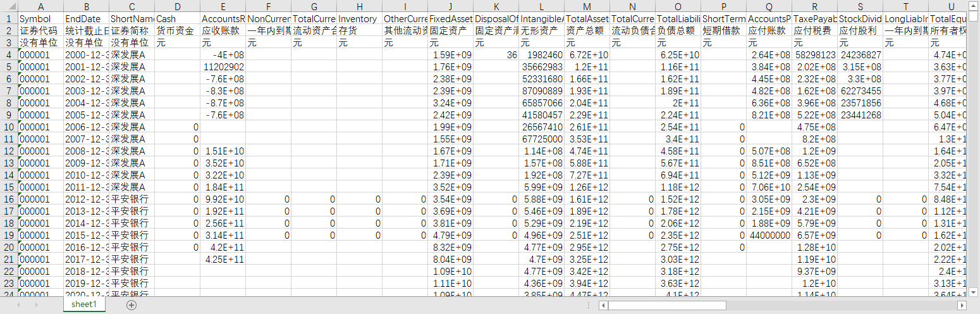Click the 'Symbol' header cell

[x=40, y=19]
